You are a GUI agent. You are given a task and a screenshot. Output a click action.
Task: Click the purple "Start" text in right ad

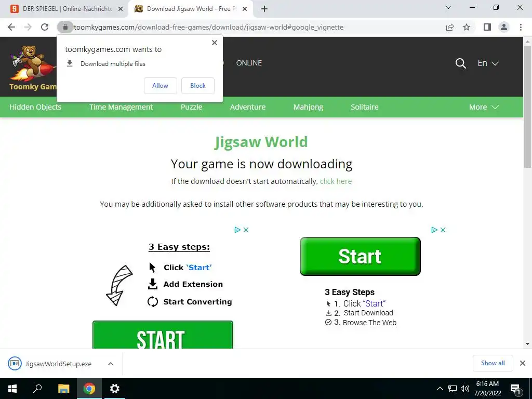coord(374,303)
